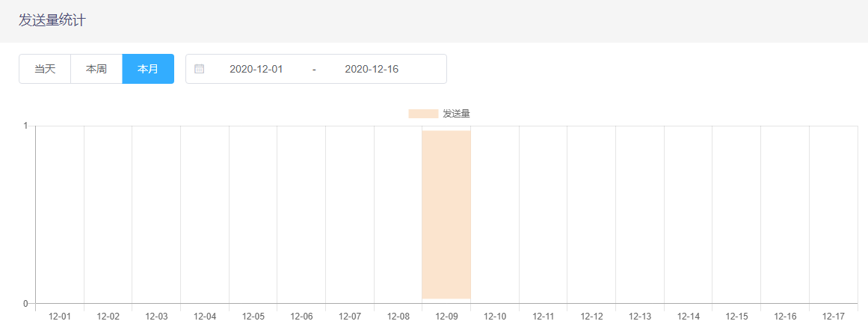868x333 pixels.
Task: Click the calendar icon in date picker
Action: coord(200,69)
